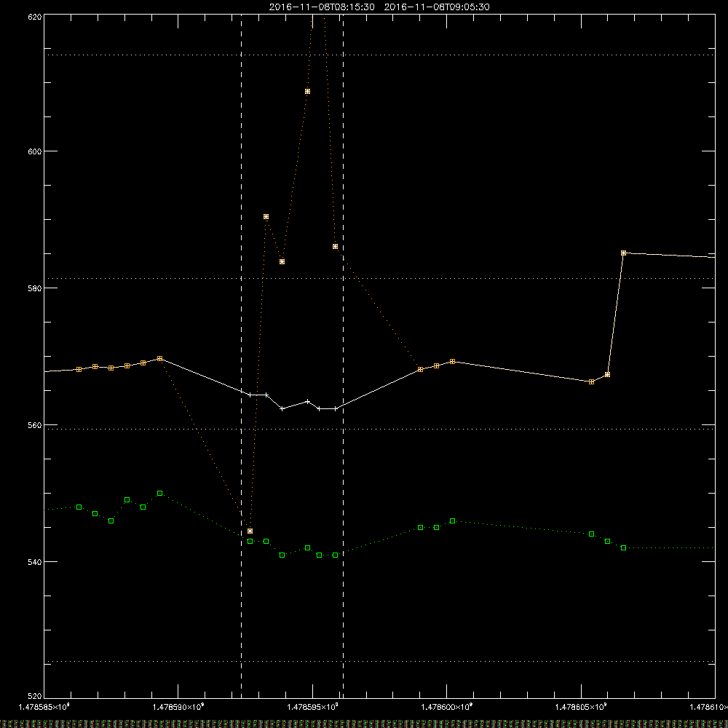Select the y-axis label 620

pos(35,17)
